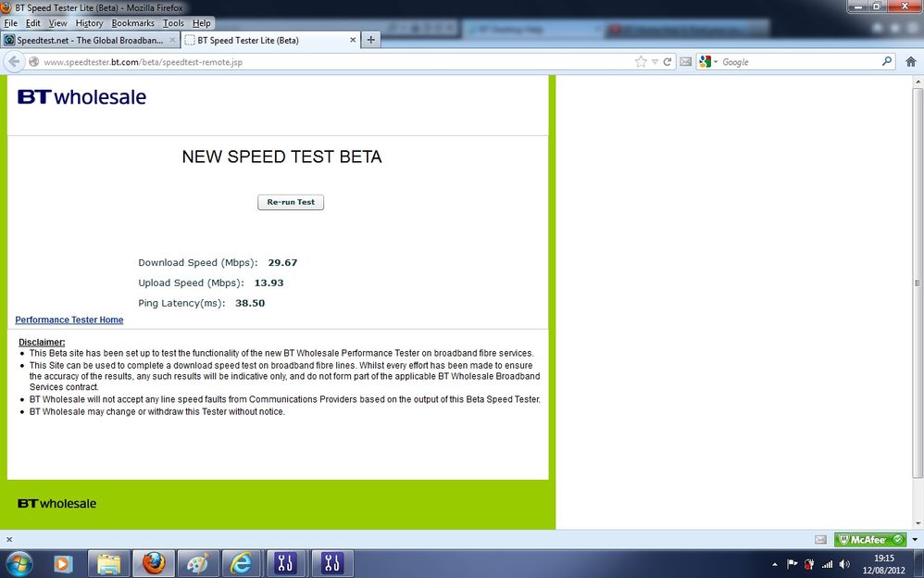Click the Firefox icon in the title bar

(6, 7)
